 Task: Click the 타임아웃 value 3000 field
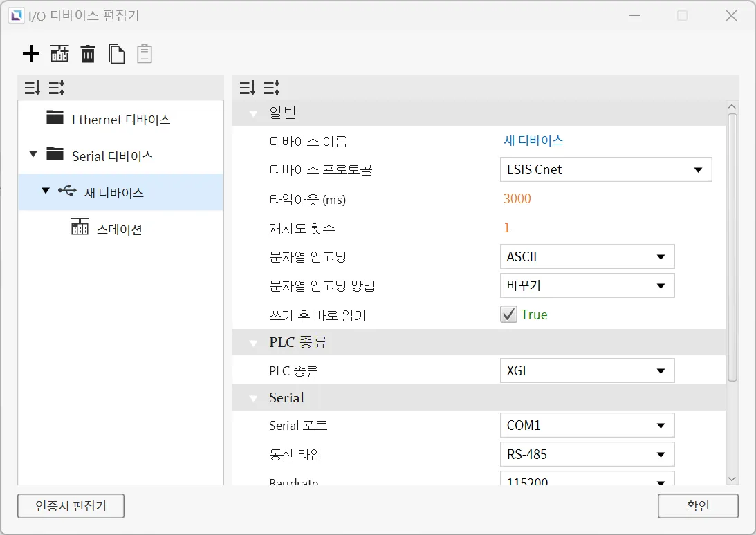coord(517,199)
